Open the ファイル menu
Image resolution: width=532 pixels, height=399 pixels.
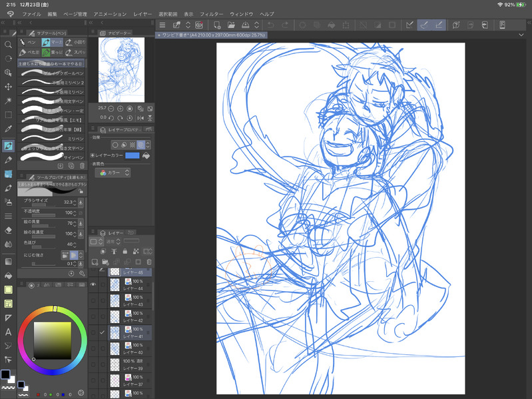(31, 14)
